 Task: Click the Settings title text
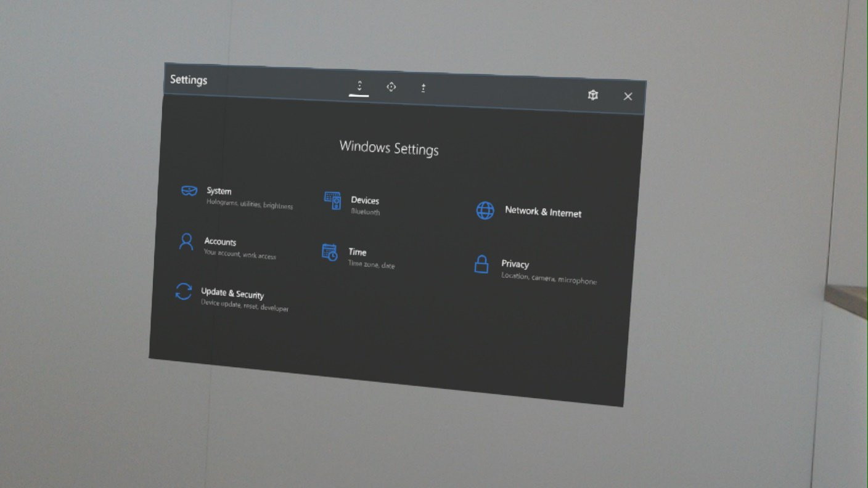pos(189,80)
